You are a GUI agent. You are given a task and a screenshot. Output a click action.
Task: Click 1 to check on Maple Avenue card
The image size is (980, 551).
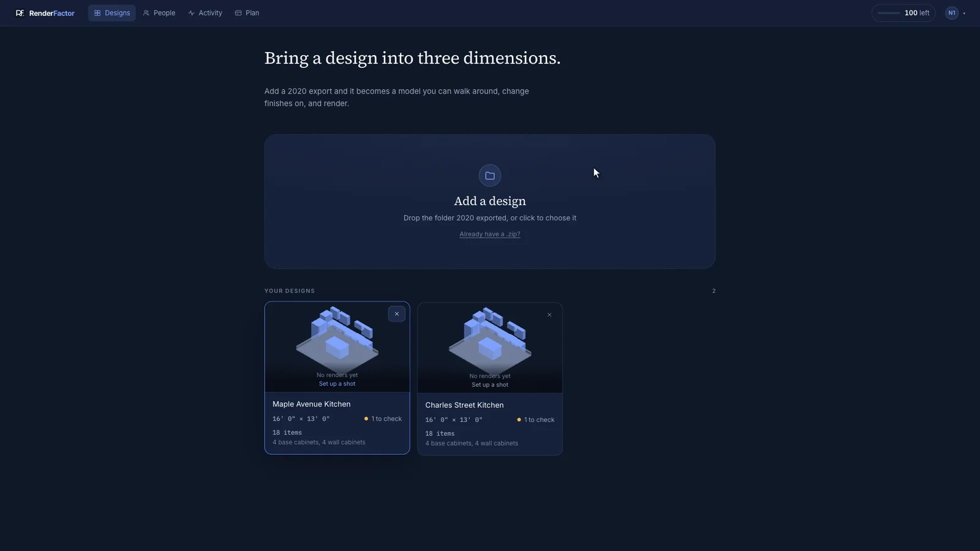[383, 419]
